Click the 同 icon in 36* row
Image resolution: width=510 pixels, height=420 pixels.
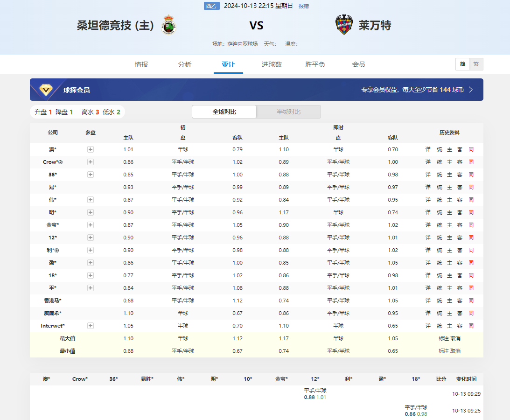[471, 175]
